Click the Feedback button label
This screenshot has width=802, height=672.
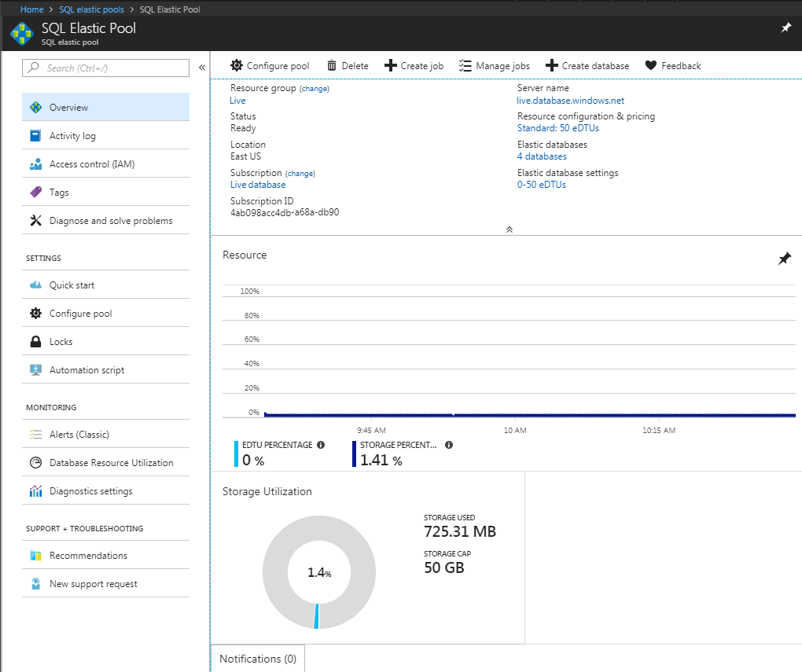tap(681, 65)
